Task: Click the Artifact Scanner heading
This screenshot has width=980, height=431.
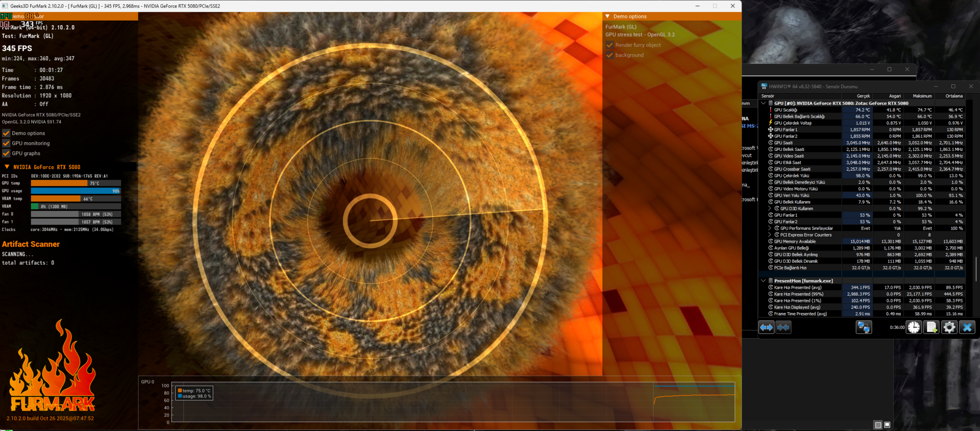Action: [x=31, y=244]
